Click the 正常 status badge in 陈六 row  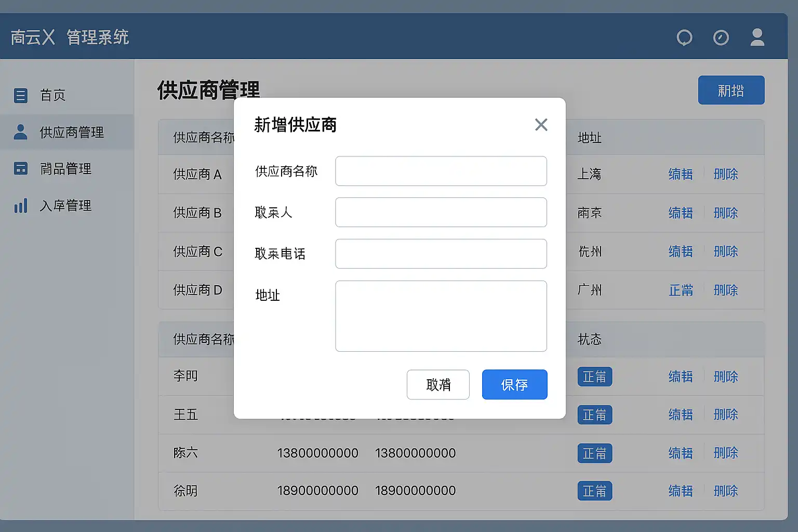(x=595, y=453)
